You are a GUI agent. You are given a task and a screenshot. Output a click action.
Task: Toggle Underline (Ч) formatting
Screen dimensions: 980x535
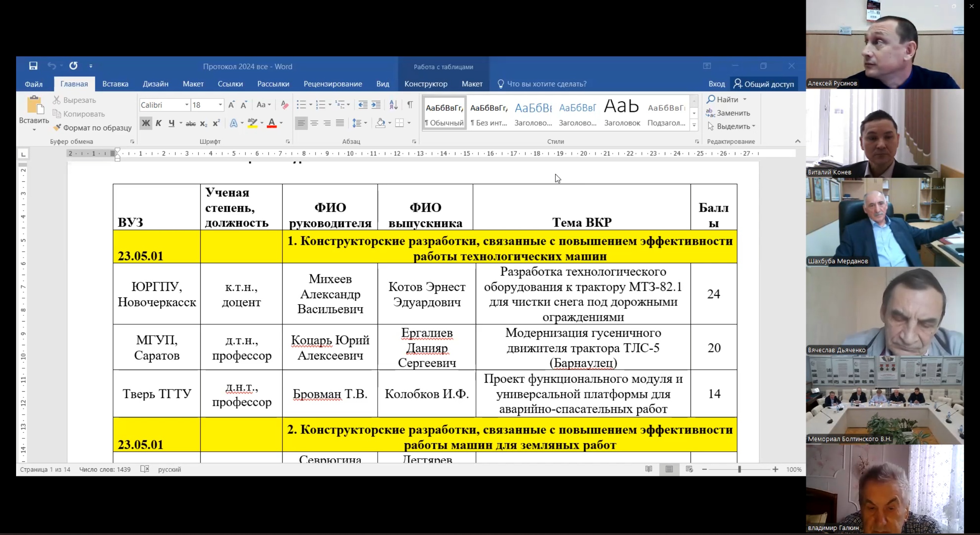172,123
